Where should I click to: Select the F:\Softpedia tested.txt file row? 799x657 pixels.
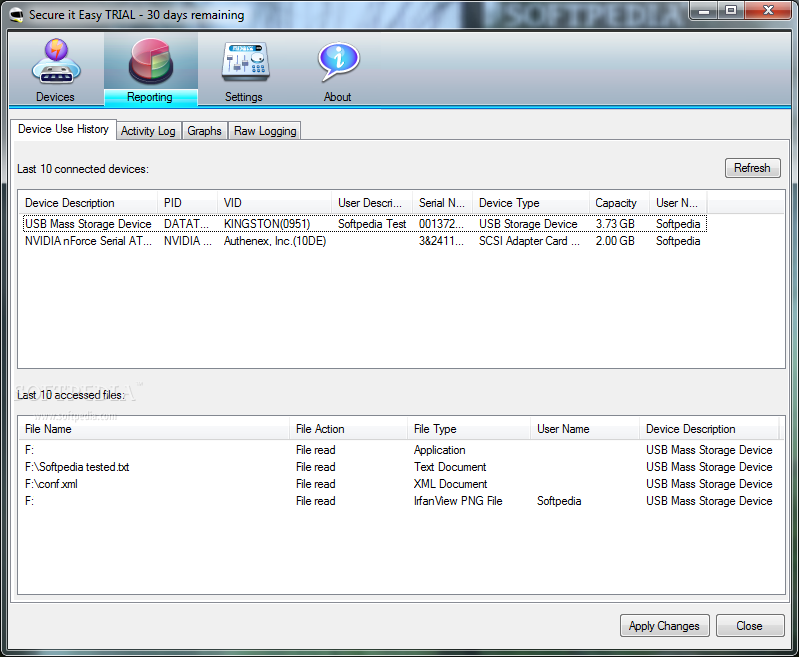point(399,467)
